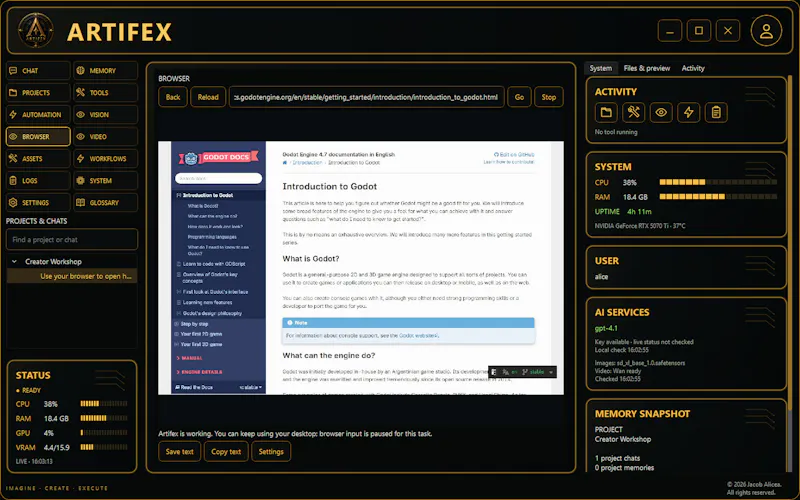
Task: Collapse Introduction to Godot docs entry
Action: pos(179,195)
